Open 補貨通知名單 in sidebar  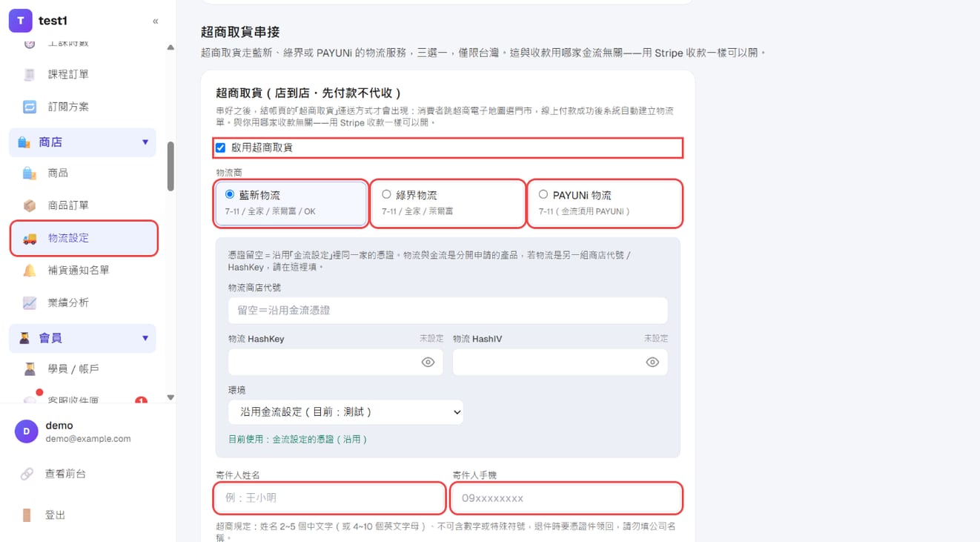[83, 271]
